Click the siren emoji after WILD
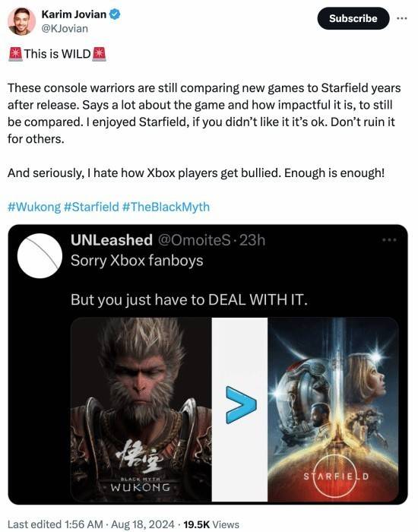Image resolution: width=418 pixels, height=532 pixels. tap(99, 54)
